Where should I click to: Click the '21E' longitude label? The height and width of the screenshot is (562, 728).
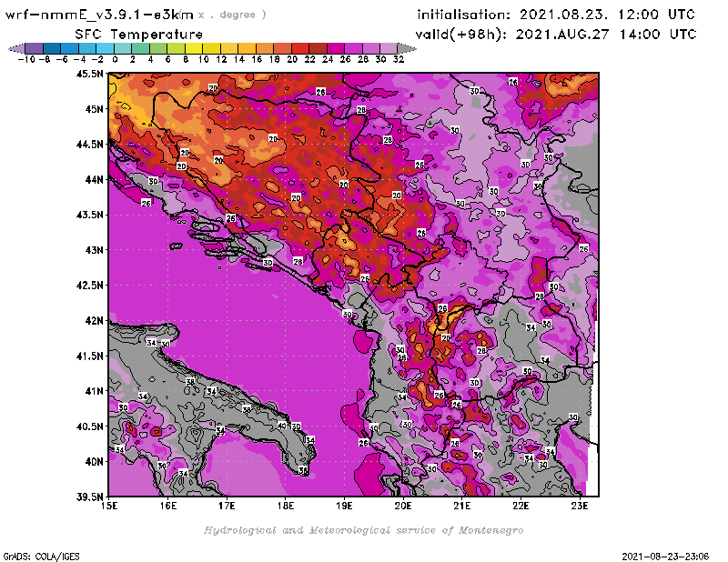pos(462,507)
